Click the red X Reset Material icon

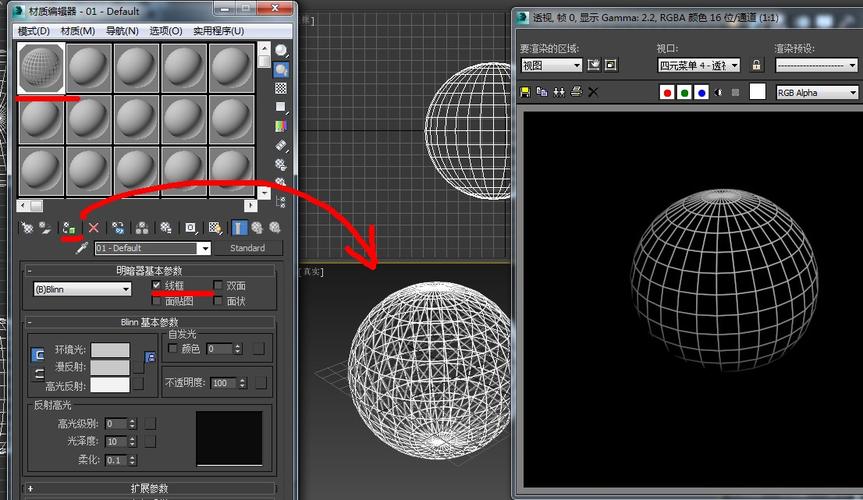click(94, 228)
